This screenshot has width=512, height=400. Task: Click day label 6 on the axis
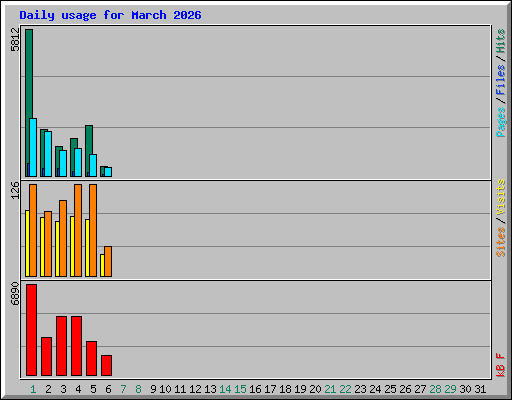pyautogui.click(x=108, y=389)
